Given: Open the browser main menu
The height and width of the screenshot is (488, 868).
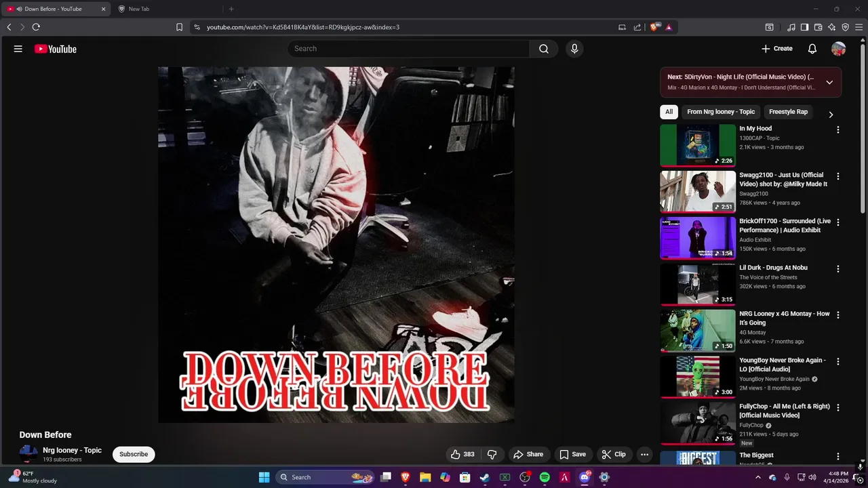Looking at the screenshot, I should [x=859, y=27].
